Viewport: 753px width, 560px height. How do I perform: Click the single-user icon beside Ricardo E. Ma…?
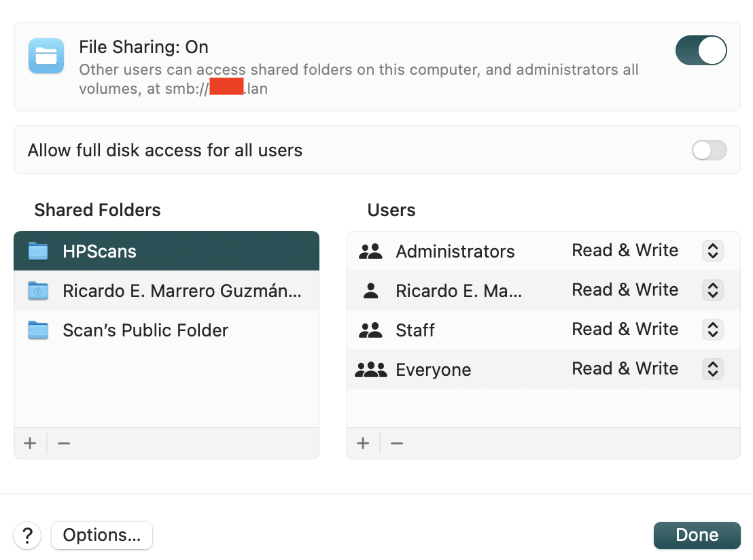(x=370, y=291)
